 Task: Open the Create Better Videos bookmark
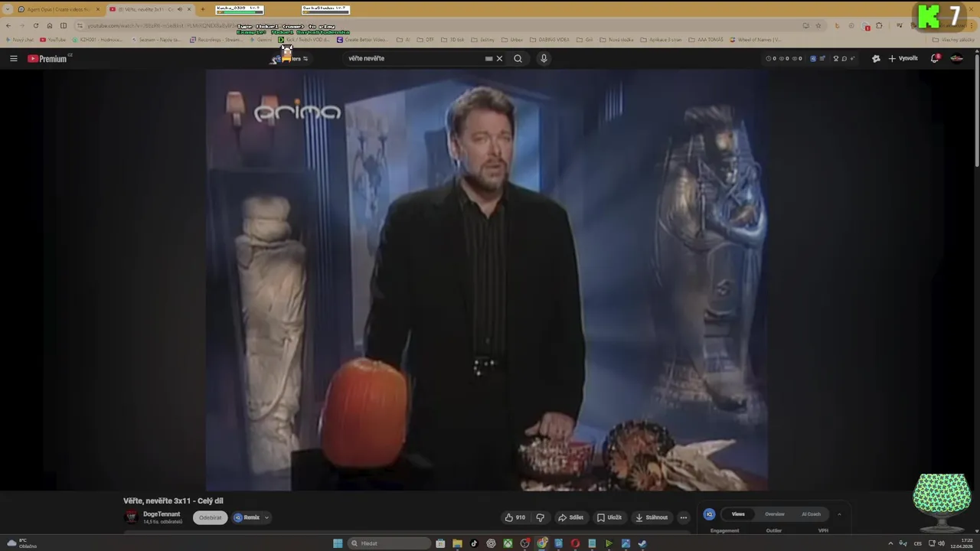(362, 40)
